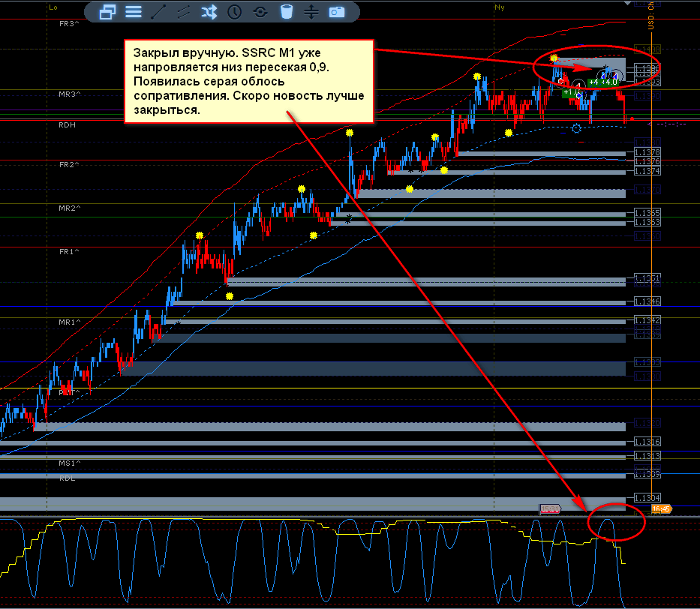
Task: Click the orange 16:45 time marker
Action: pos(661,509)
